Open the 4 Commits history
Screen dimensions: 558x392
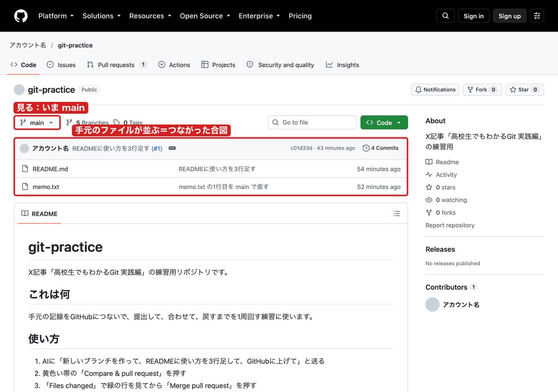point(380,148)
